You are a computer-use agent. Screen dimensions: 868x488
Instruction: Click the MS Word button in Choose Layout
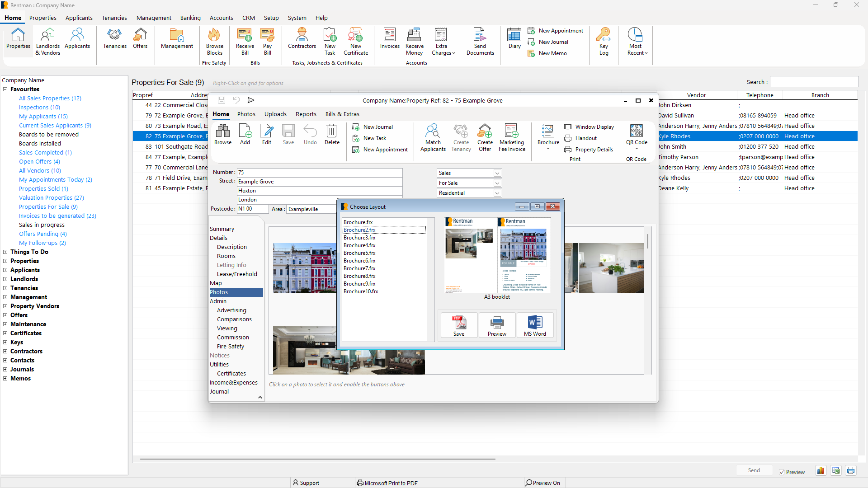[x=535, y=325]
